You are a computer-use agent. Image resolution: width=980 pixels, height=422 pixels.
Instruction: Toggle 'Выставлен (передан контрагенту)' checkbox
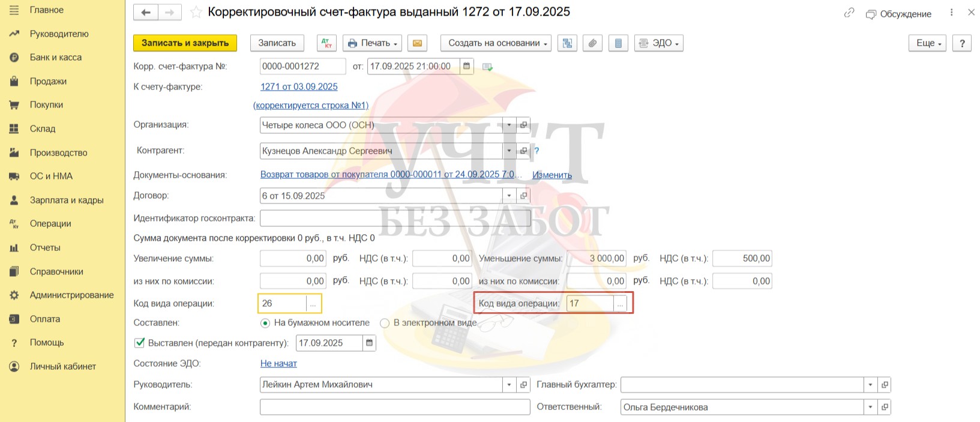click(x=140, y=343)
